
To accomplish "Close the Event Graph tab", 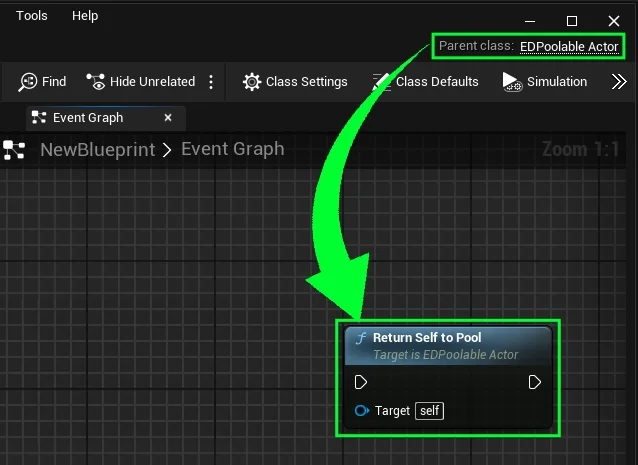I will point(168,118).
